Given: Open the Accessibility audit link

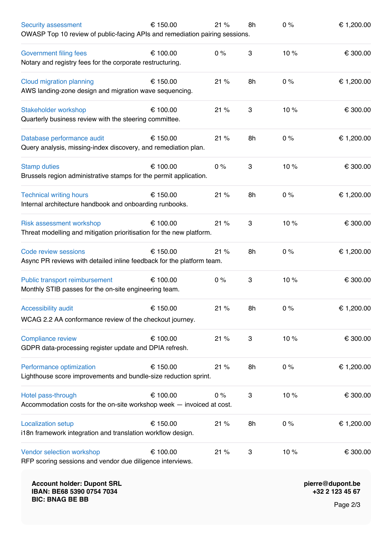Looking at the screenshot, I should 47,308.
